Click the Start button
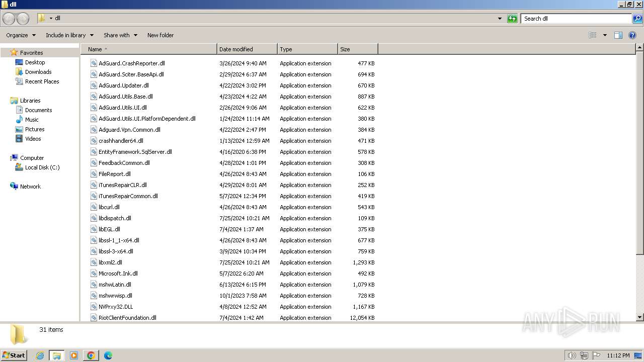The image size is (644, 362). tap(14, 355)
